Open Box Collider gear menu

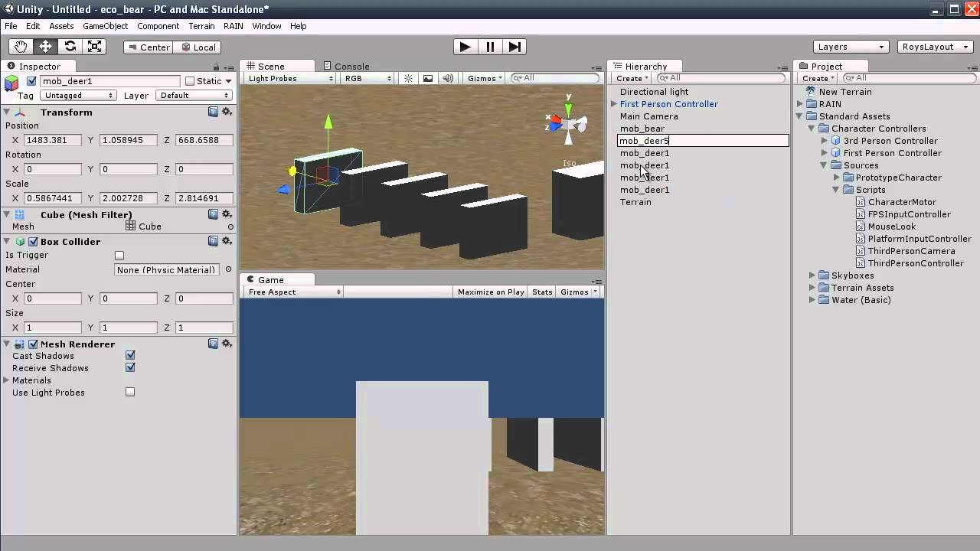[227, 241]
